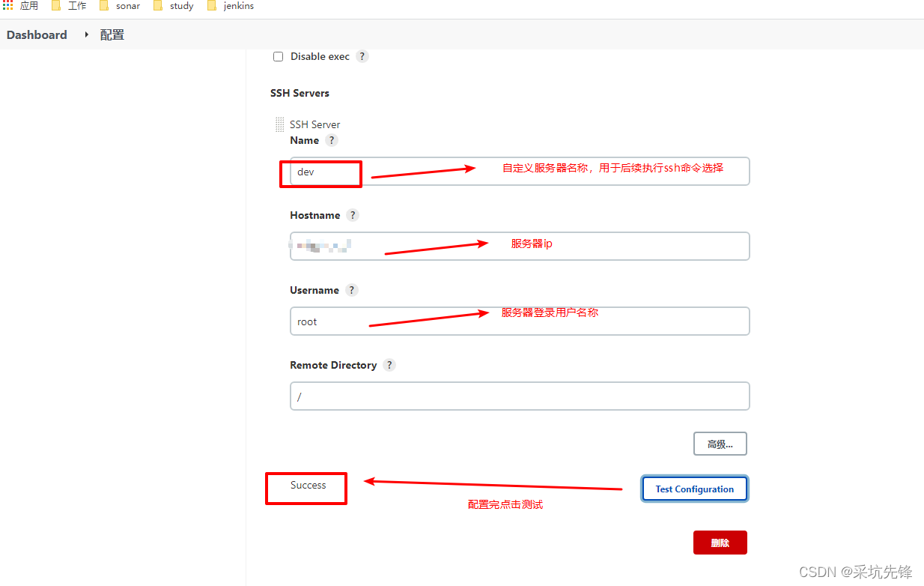Click the Remote Directory input field
Screen dimensions: 924x586
click(x=520, y=396)
